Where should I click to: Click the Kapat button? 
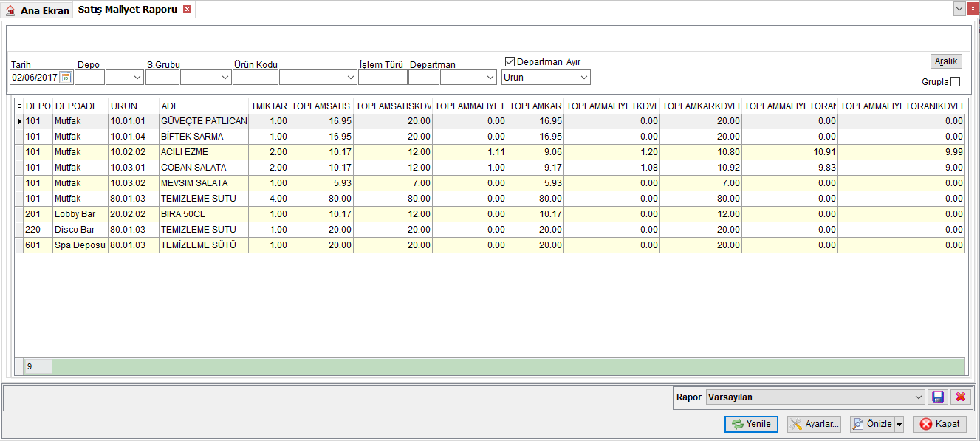click(939, 424)
